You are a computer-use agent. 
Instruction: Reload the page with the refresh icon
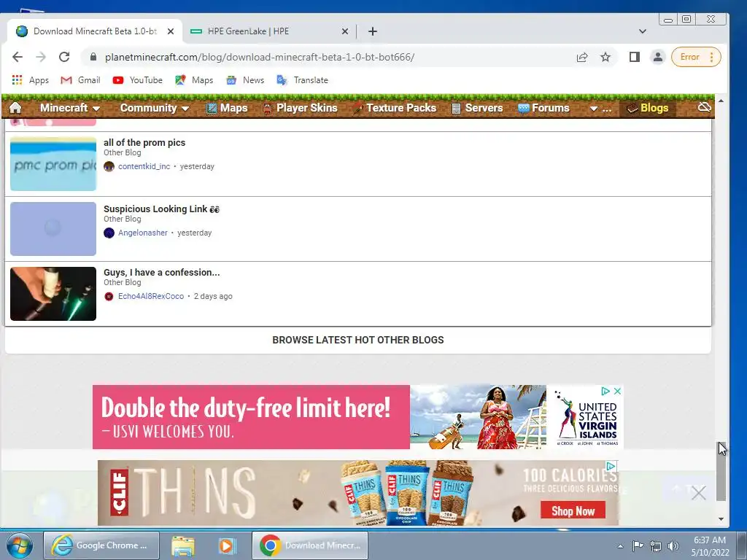(64, 57)
